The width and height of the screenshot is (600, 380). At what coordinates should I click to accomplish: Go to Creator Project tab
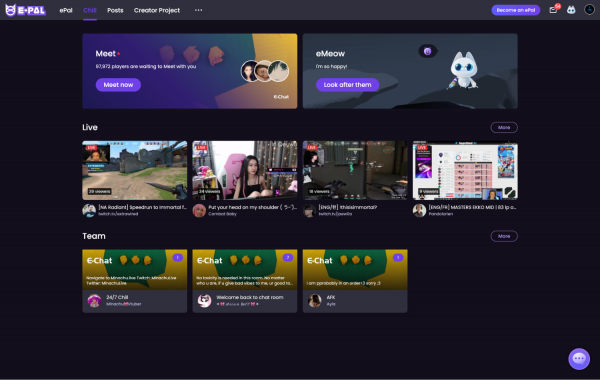pos(157,10)
